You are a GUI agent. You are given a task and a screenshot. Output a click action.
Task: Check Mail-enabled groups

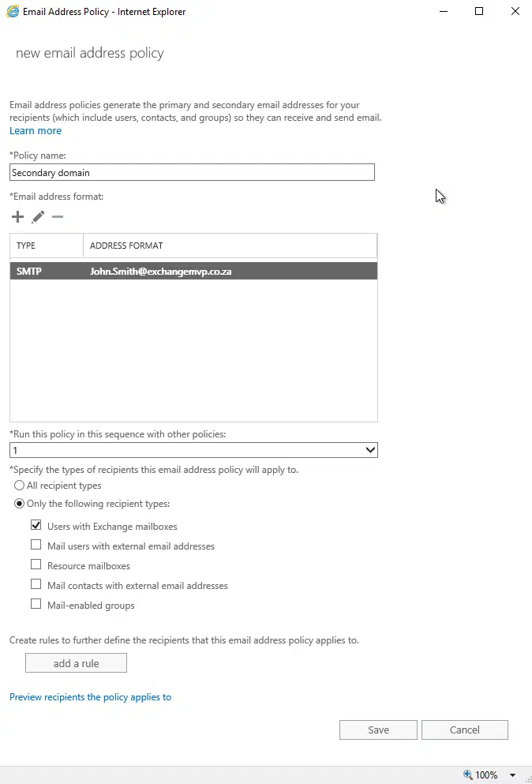[36, 603]
